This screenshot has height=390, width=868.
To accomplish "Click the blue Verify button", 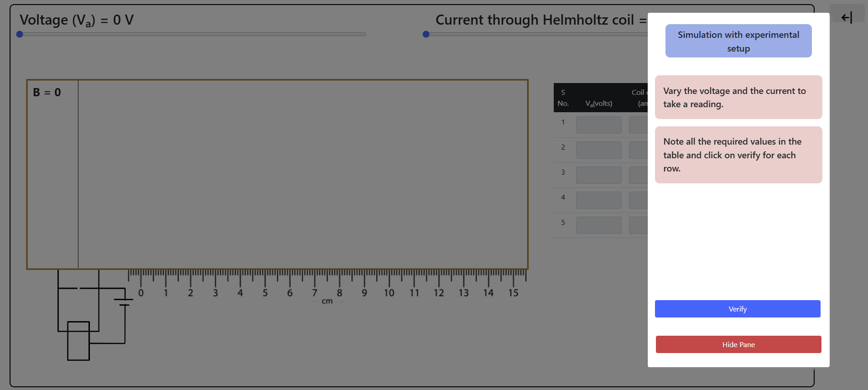I will [738, 309].
